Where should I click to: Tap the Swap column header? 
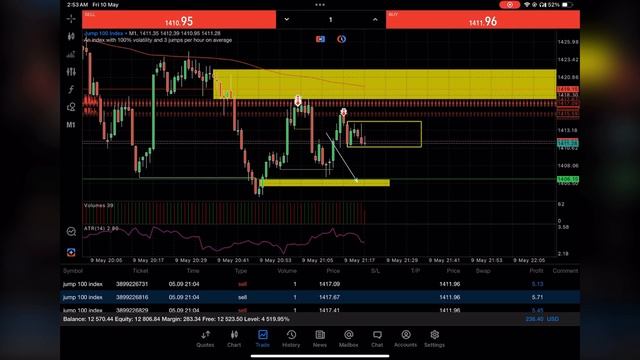(483, 271)
